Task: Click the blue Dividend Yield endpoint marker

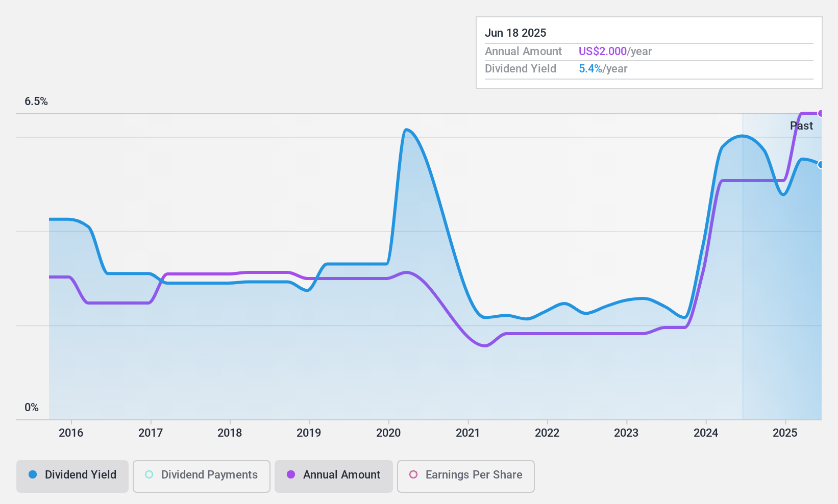Action: click(821, 165)
